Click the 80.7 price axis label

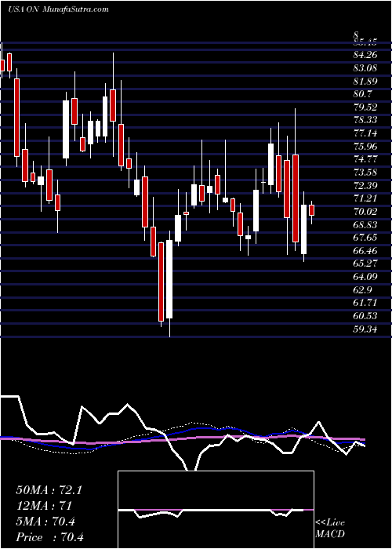tap(363, 94)
